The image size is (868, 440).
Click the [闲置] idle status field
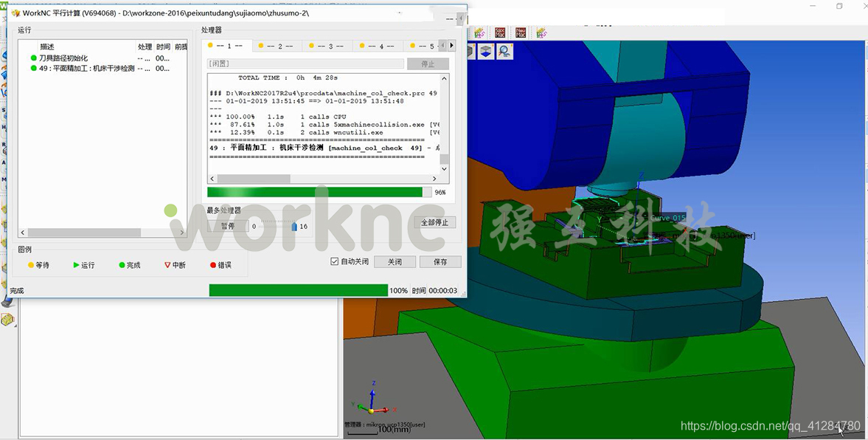point(305,63)
